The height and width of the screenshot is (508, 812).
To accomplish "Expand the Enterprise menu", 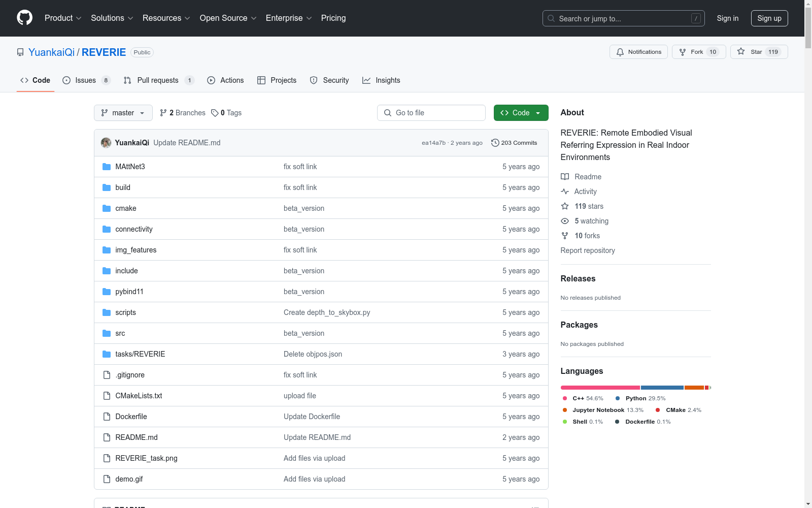I will click(289, 18).
